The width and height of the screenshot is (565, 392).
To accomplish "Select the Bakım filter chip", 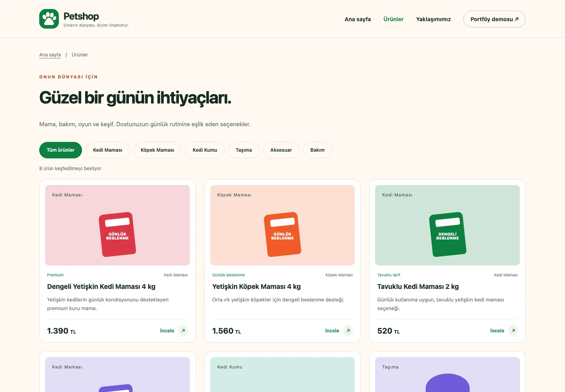I will click(x=317, y=150).
